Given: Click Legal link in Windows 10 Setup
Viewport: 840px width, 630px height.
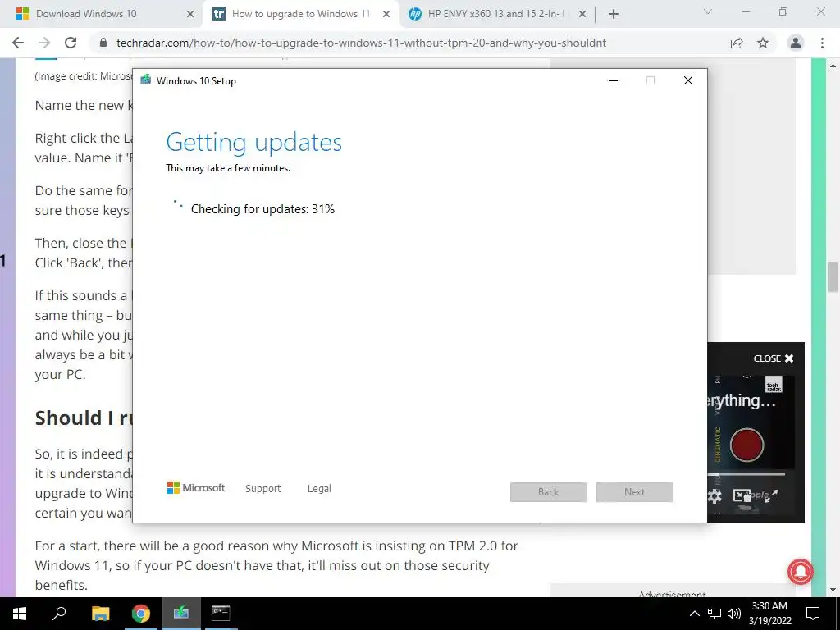Looking at the screenshot, I should point(319,489).
